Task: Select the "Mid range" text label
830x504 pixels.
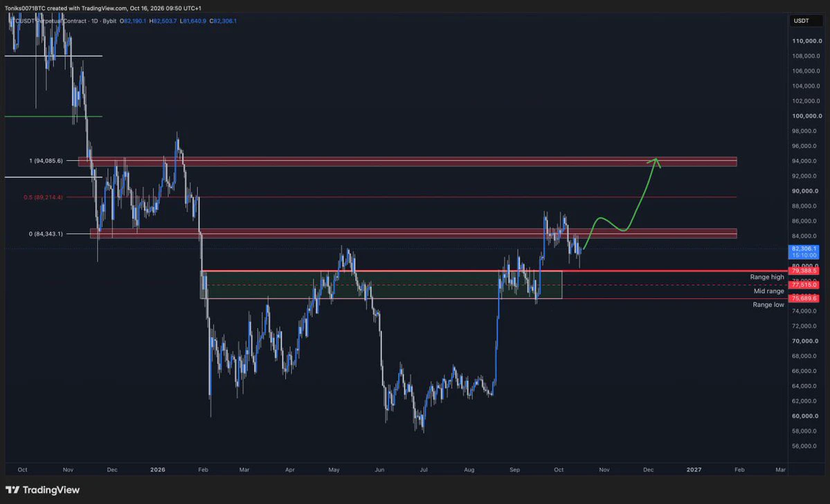Action: pos(768,291)
